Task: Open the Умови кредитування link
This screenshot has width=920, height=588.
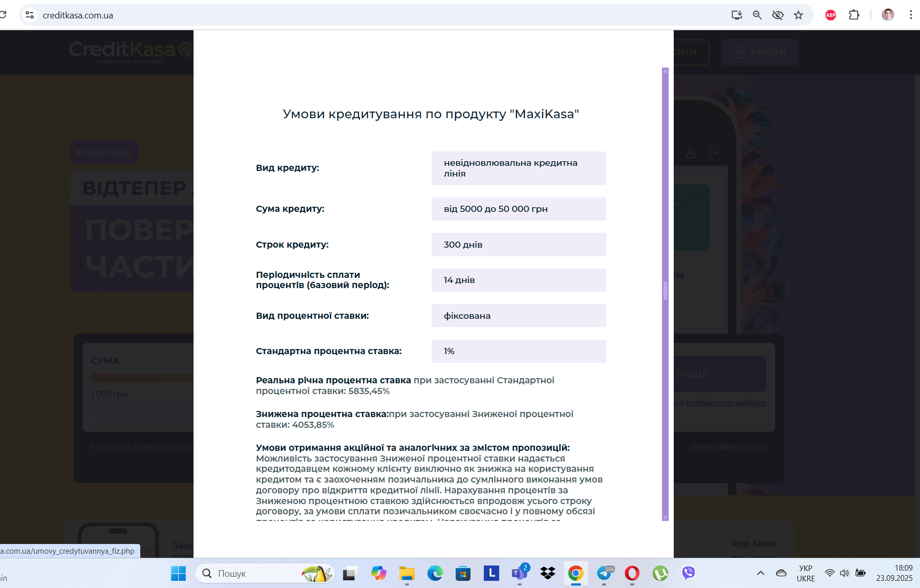Action: [729, 446]
